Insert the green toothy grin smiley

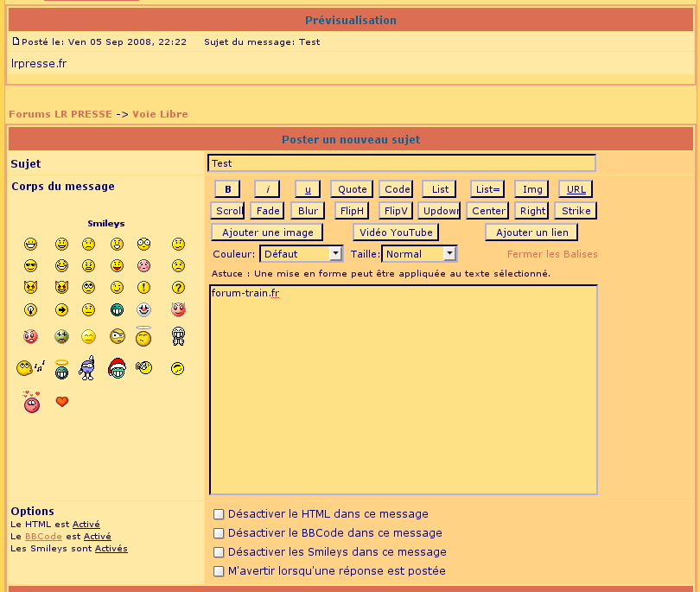tap(117, 309)
